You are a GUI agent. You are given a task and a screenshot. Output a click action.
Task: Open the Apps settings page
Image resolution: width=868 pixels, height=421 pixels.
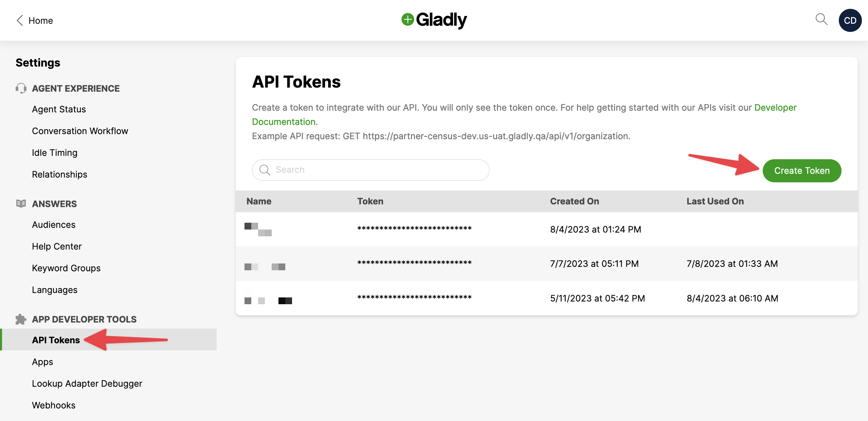click(42, 362)
